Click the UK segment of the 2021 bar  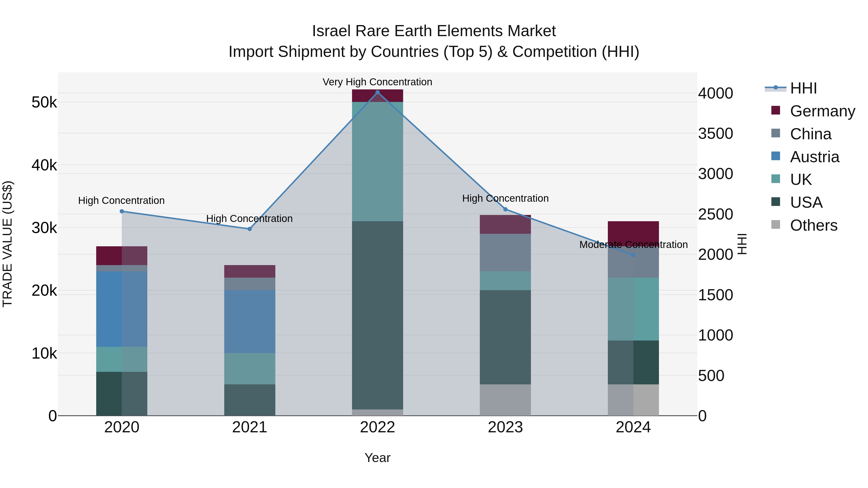(x=250, y=369)
